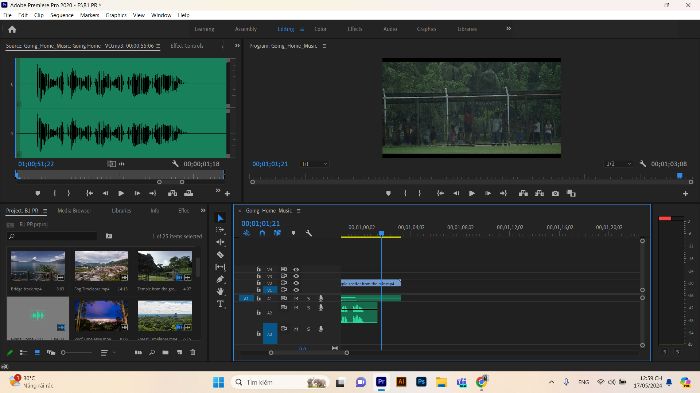Create a new bin in Project panel

click(166, 352)
